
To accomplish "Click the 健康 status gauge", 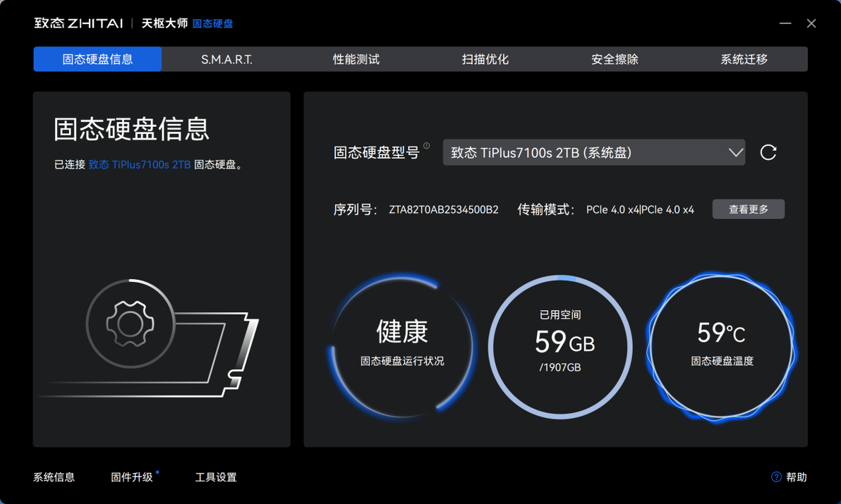I will (x=401, y=347).
